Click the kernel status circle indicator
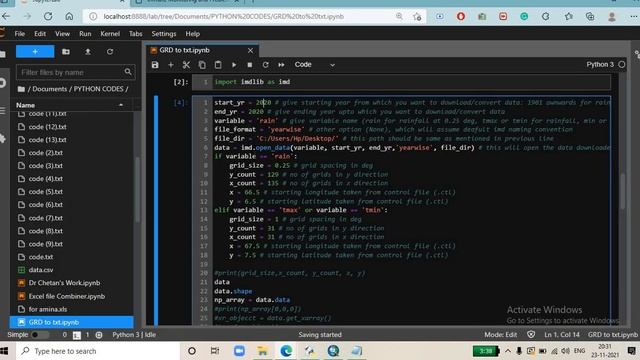The width and height of the screenshot is (640, 360). (x=622, y=64)
